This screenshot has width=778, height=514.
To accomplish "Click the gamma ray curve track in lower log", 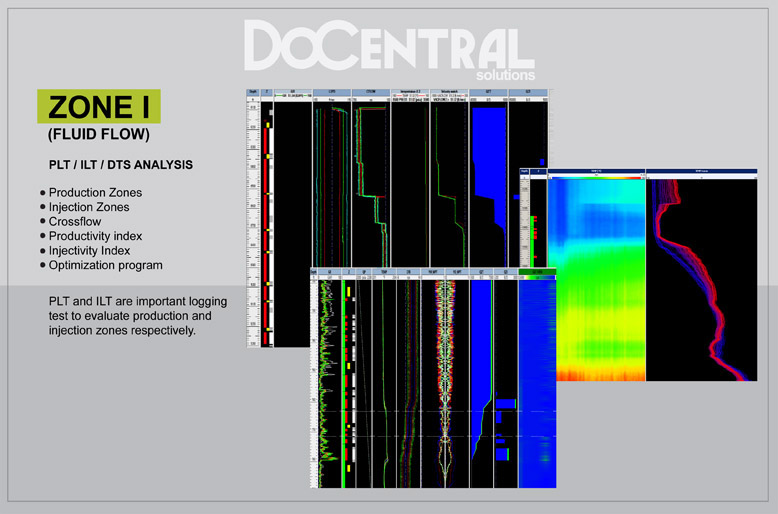I will [326, 380].
